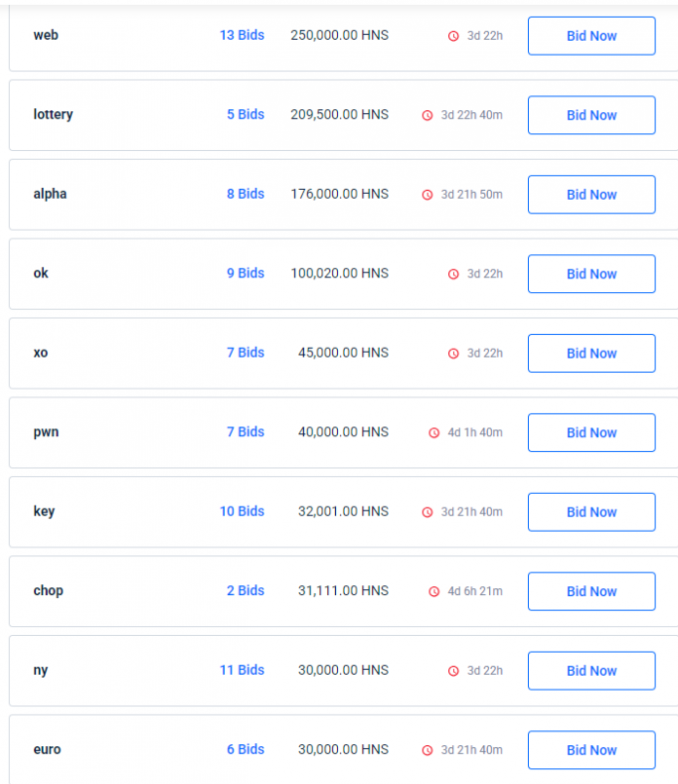Click the clock icon in the pwn row

pyautogui.click(x=433, y=432)
